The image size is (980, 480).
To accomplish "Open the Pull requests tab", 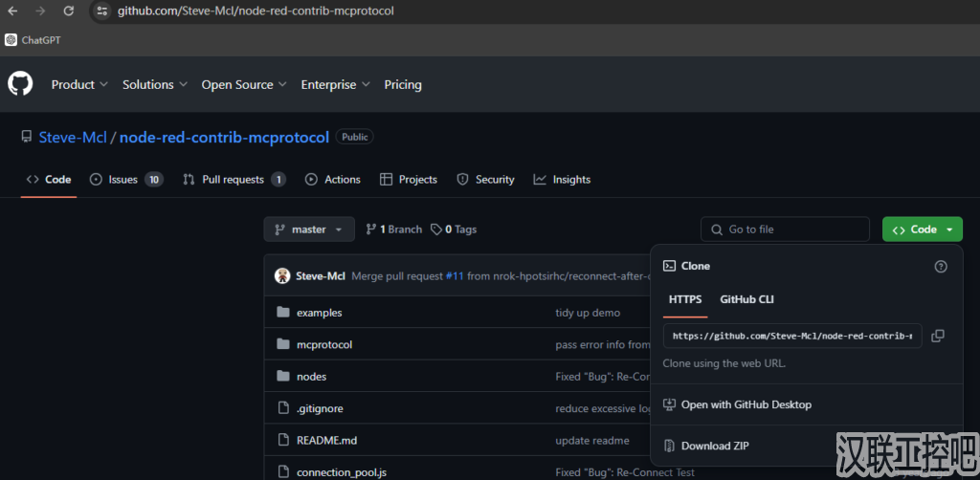I will (x=234, y=179).
